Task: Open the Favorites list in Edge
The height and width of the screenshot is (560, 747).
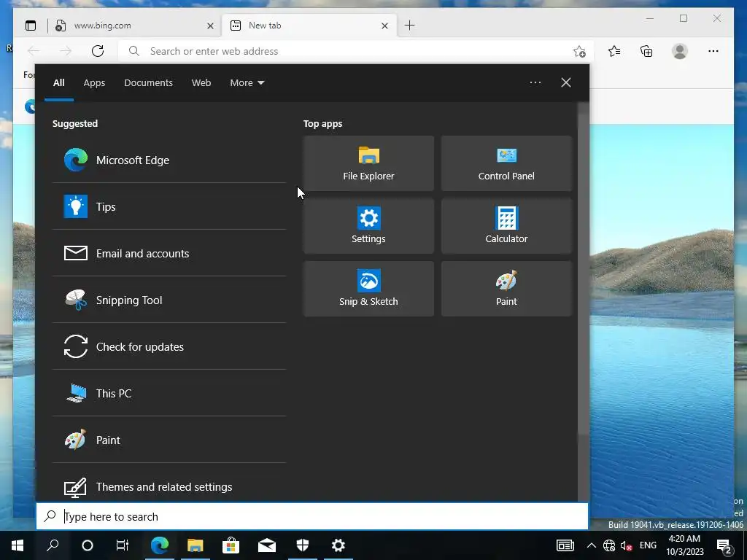Action: 614,51
